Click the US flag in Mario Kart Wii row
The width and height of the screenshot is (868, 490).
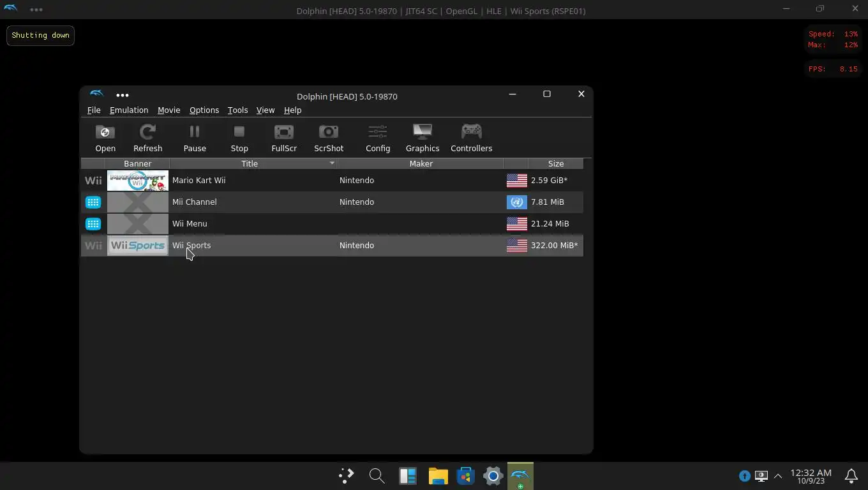point(517,181)
